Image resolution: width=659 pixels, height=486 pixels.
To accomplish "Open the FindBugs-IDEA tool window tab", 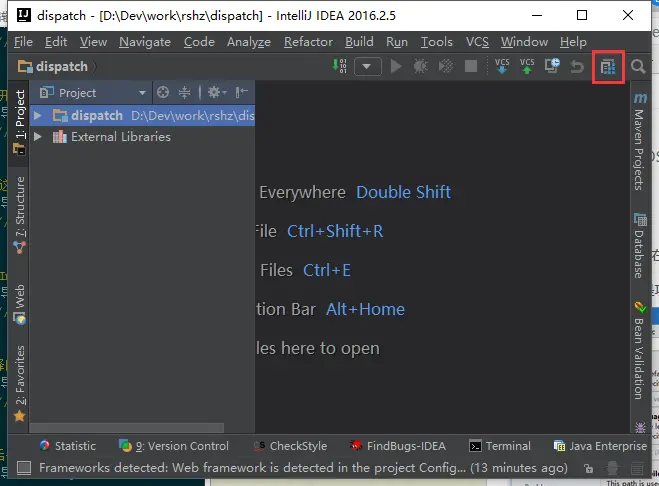I will click(398, 446).
